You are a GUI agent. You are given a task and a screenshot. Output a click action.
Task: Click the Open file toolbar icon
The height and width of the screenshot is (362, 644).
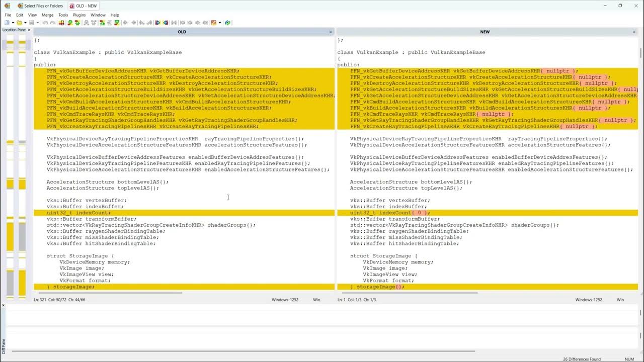19,23
